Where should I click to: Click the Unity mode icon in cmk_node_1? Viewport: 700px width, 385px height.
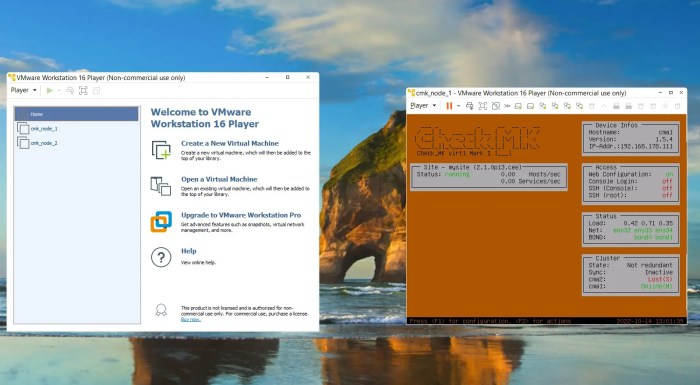pyautogui.click(x=496, y=106)
